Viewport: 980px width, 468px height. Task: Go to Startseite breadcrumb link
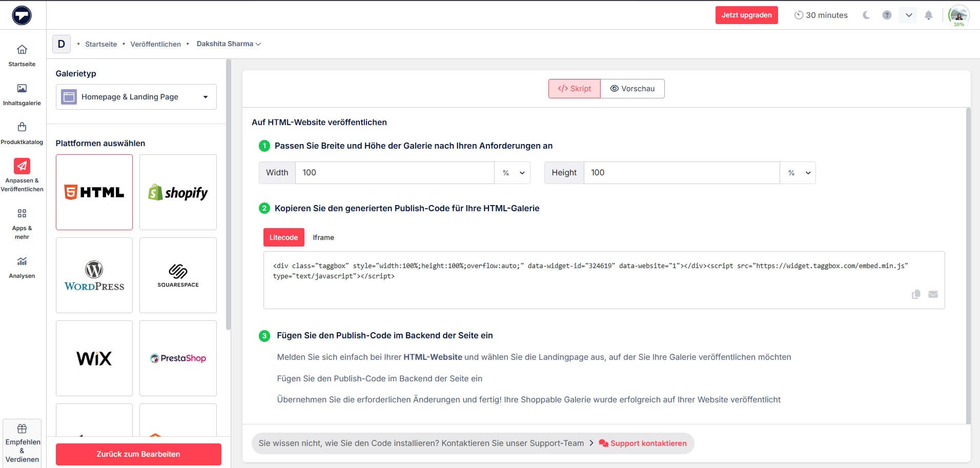coord(101,44)
